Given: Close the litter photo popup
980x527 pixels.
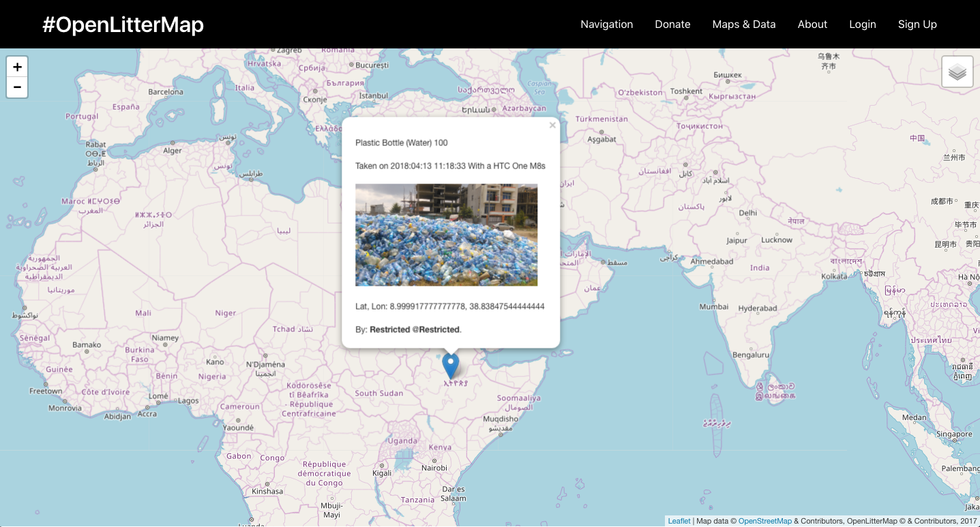Looking at the screenshot, I should click(552, 125).
